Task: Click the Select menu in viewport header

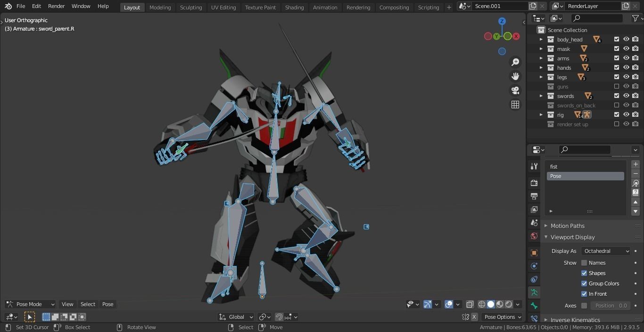Action: (88, 304)
